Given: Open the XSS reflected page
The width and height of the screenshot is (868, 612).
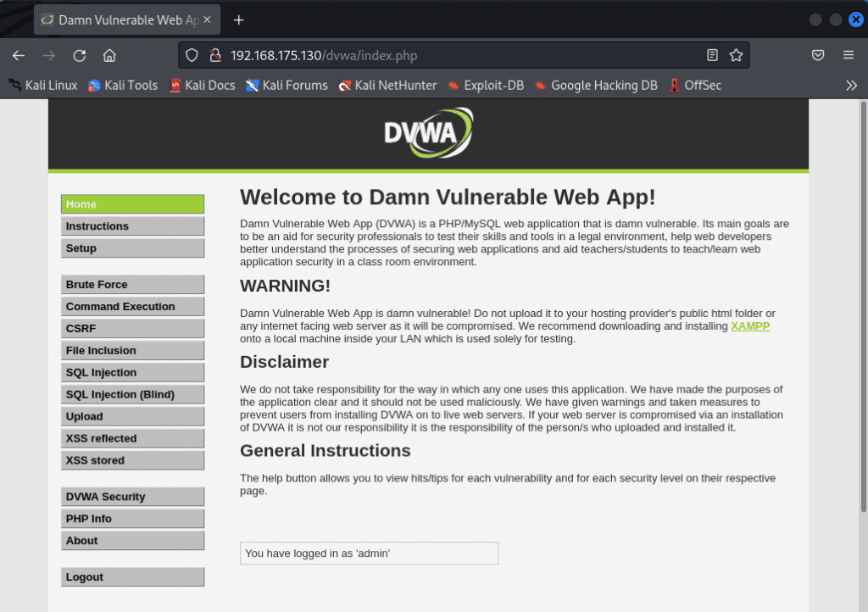Looking at the screenshot, I should (x=132, y=438).
